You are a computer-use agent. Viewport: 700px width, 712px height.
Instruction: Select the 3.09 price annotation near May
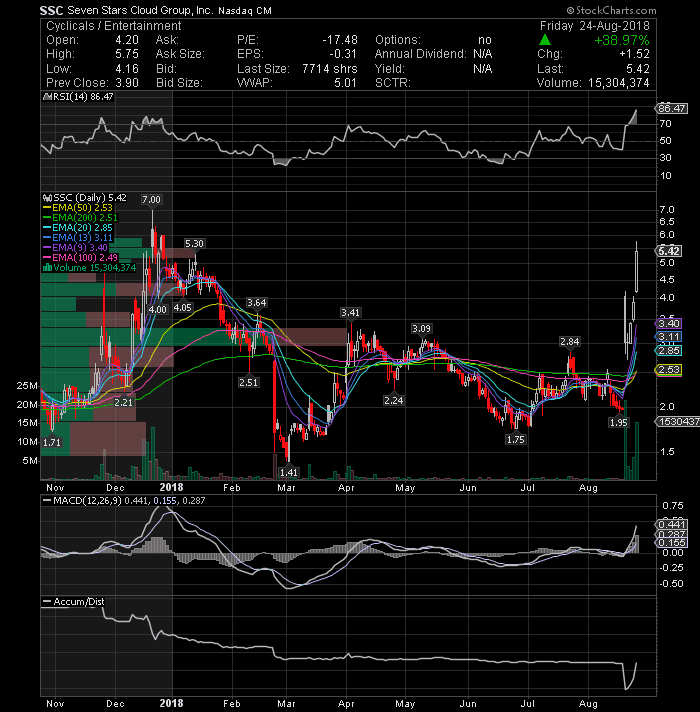click(x=421, y=329)
